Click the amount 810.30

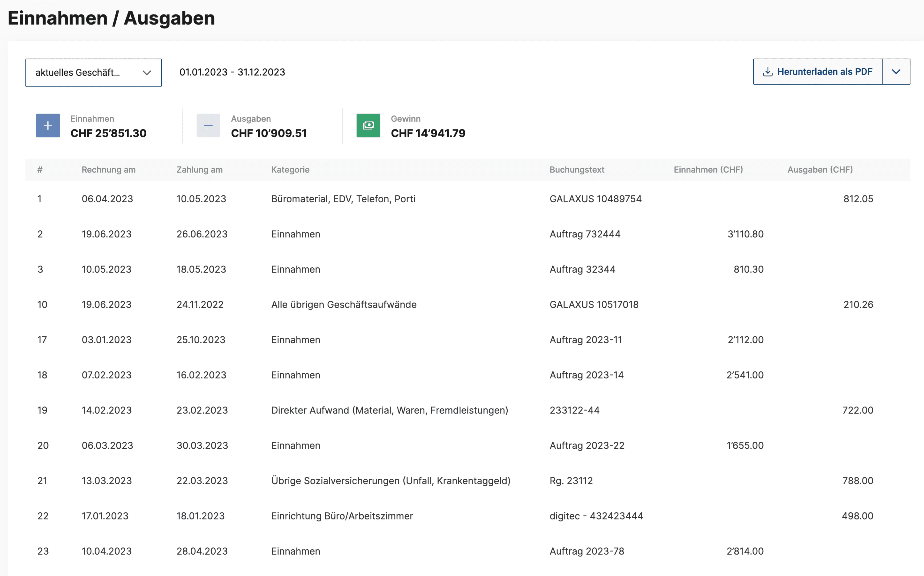pyautogui.click(x=748, y=269)
